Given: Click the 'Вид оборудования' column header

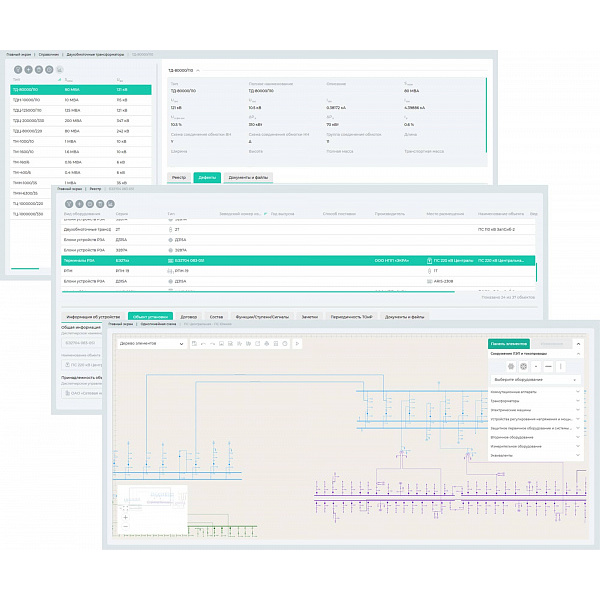Looking at the screenshot, I should [x=82, y=214].
